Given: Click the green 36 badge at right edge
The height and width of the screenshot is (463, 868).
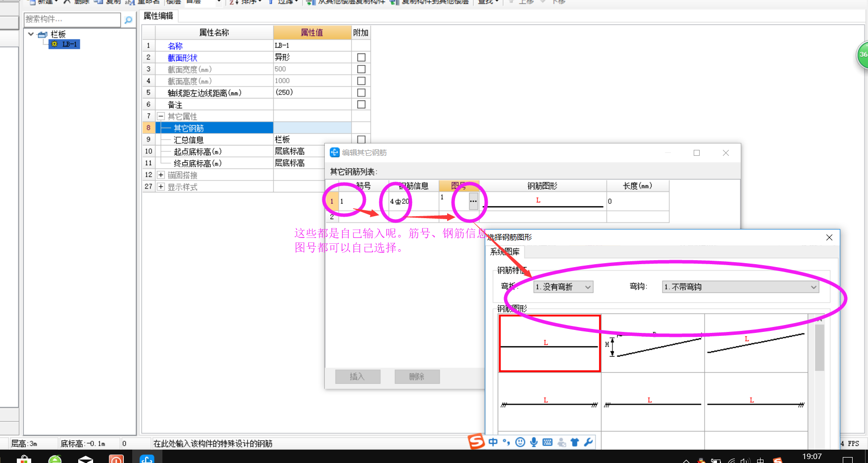Looking at the screenshot, I should 863,55.
